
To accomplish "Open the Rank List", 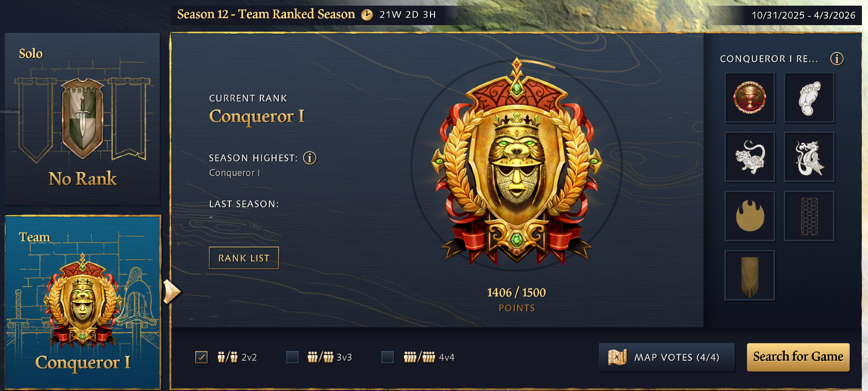I will pos(244,258).
